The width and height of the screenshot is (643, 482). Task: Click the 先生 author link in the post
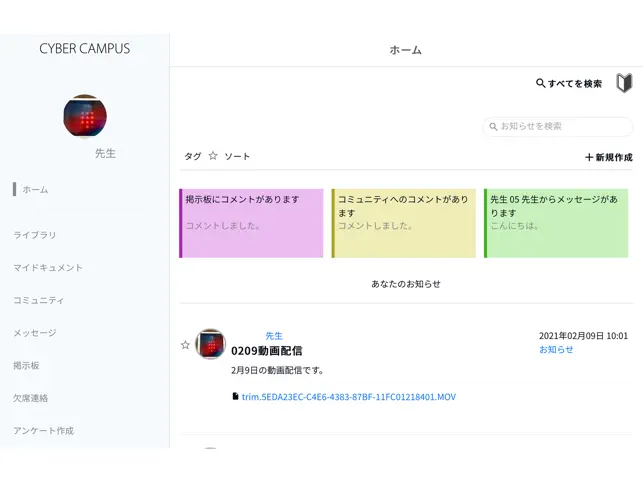coord(274,336)
